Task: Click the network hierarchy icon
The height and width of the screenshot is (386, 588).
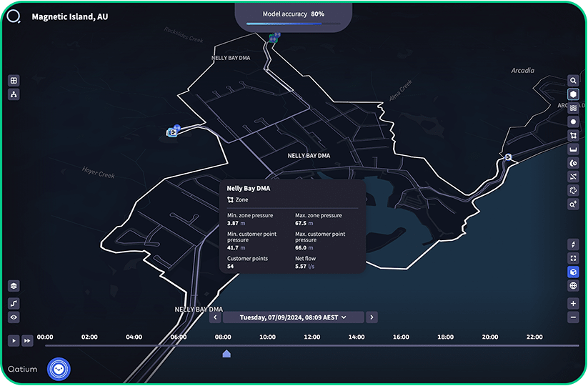Action: click(14, 94)
